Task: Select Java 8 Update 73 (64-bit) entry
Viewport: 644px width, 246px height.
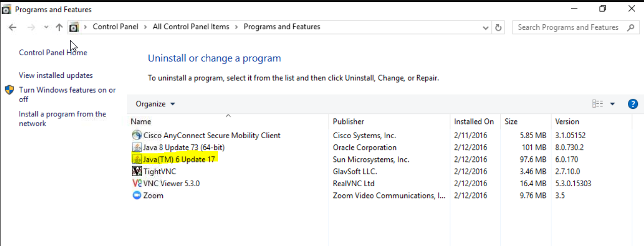Action: point(184,147)
